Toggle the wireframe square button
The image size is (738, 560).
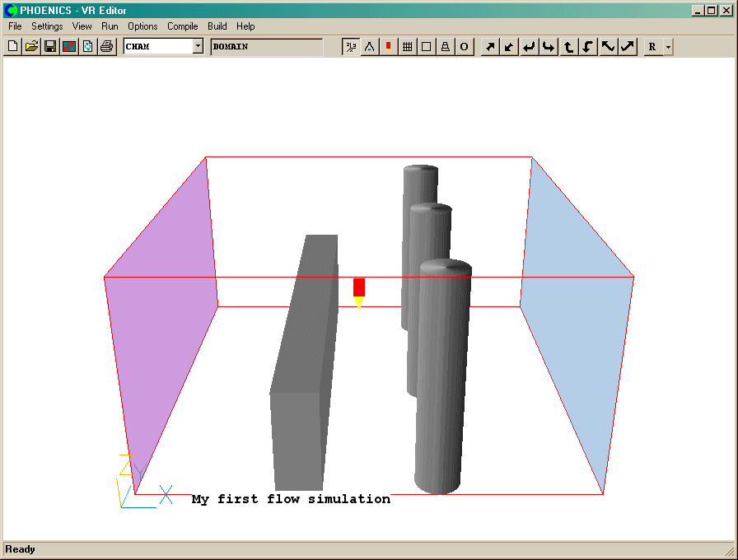point(426,47)
